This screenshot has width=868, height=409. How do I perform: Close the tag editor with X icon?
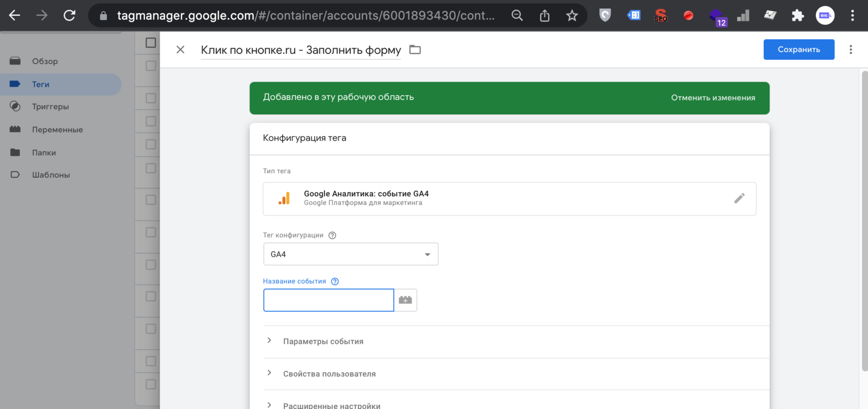(180, 50)
